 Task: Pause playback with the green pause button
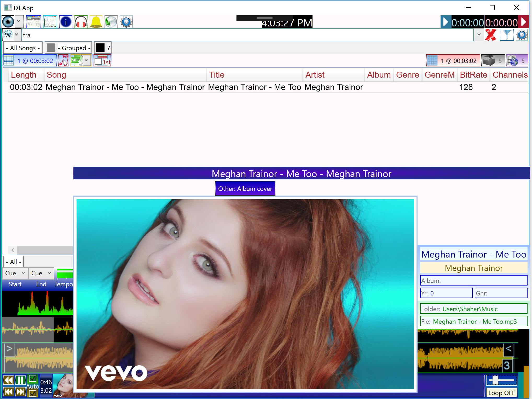point(20,380)
